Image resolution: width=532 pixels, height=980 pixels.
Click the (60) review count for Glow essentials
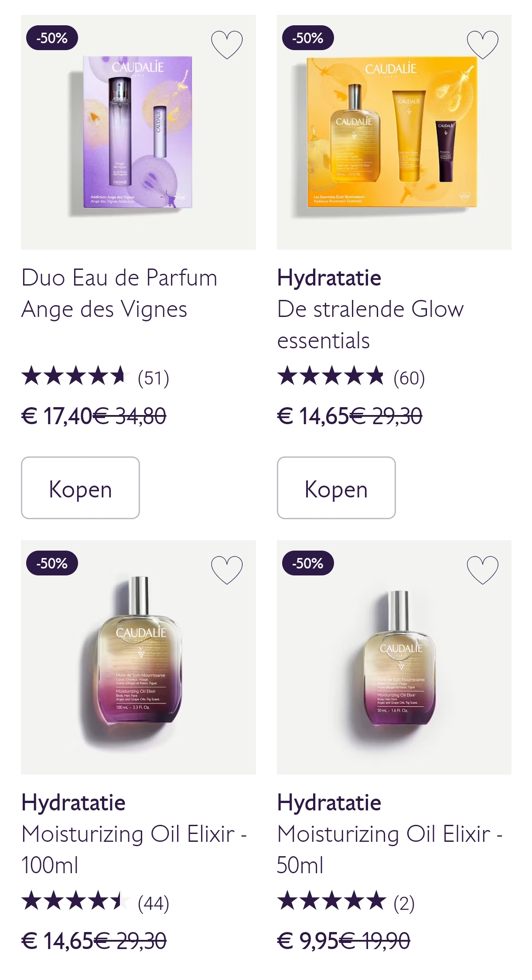click(x=409, y=378)
